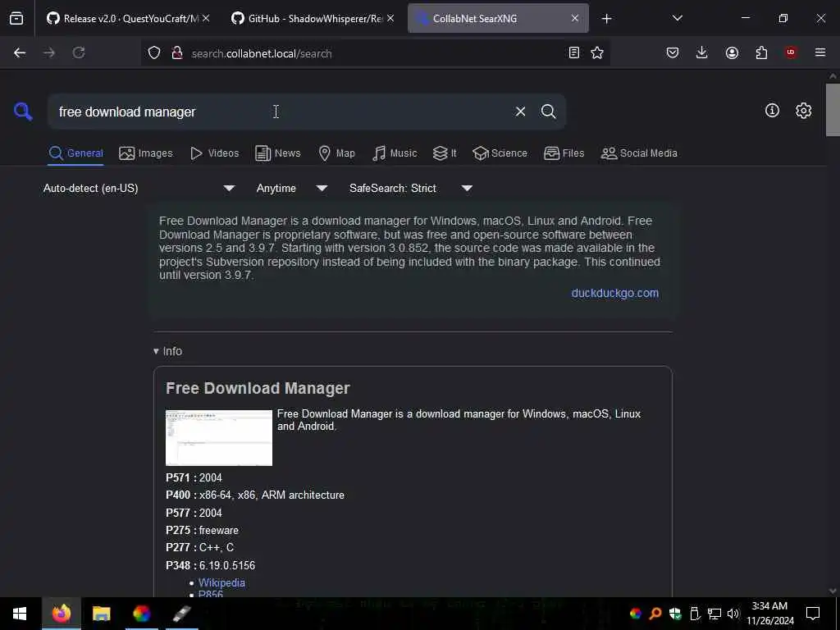Click the address bar URL
Image resolution: width=840 pixels, height=630 pixels.
(x=262, y=53)
